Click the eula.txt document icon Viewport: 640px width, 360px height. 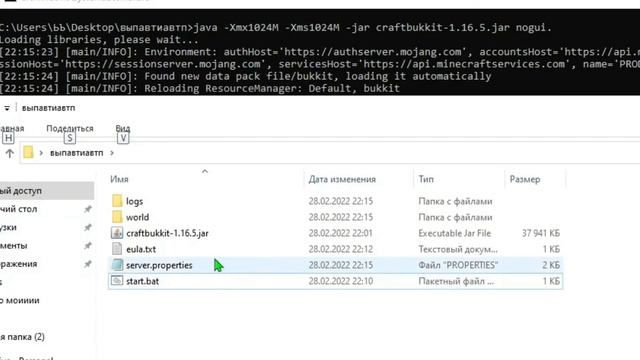pos(117,249)
